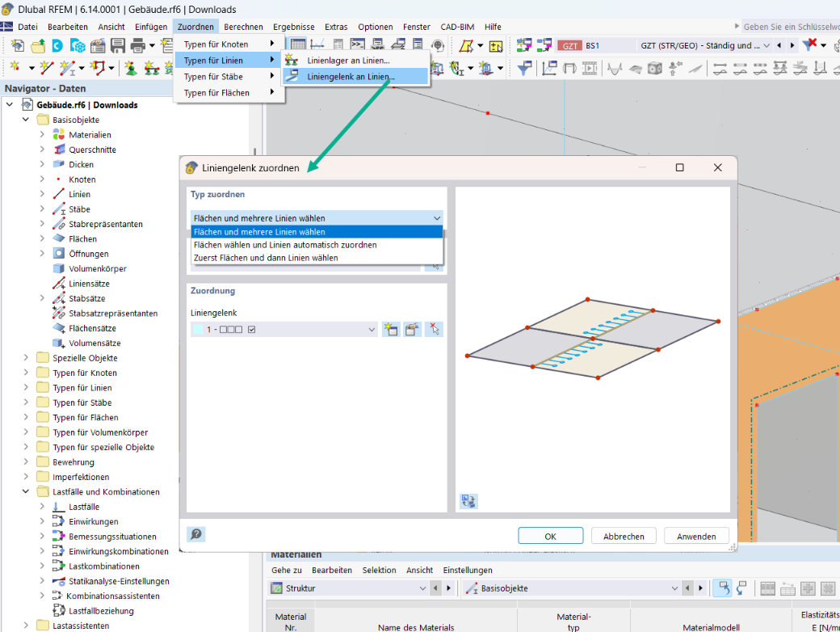Click the Dlubal cloud blocks icon

click(78, 46)
